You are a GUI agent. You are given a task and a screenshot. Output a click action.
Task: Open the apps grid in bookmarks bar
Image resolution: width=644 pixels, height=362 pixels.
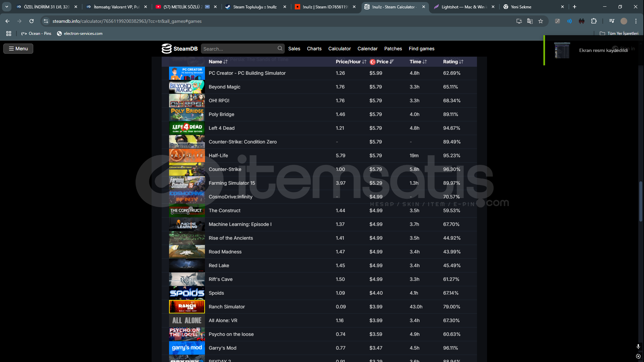(x=9, y=34)
